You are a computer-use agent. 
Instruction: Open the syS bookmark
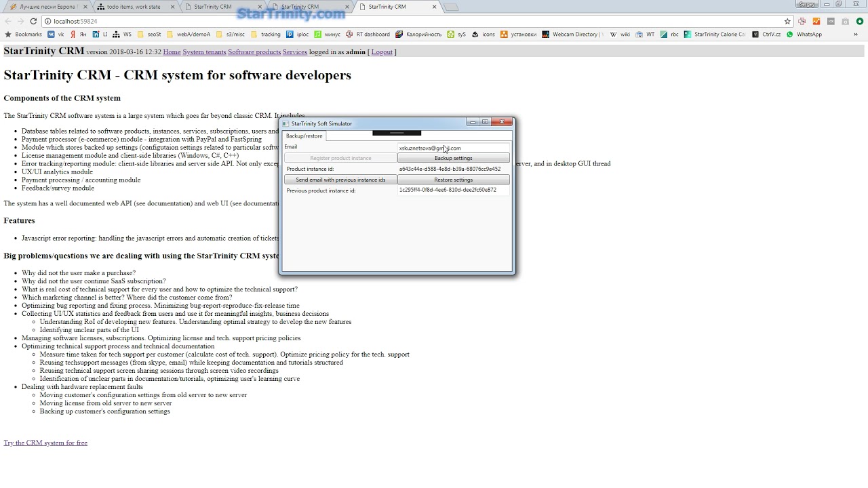456,35
